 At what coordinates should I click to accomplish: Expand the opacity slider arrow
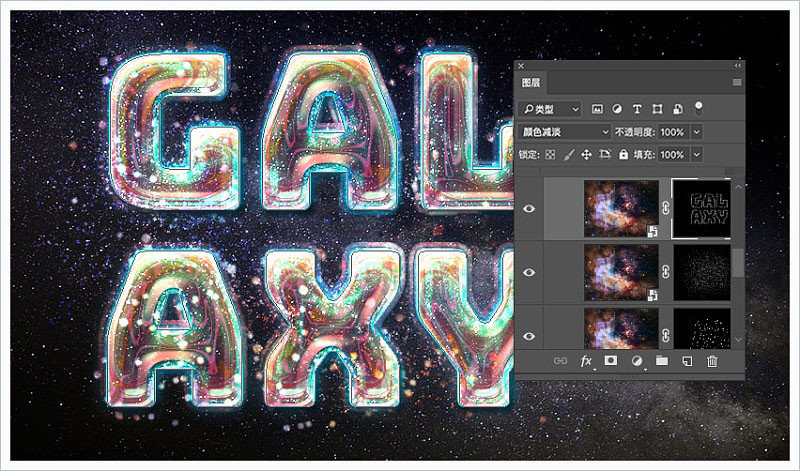696,132
